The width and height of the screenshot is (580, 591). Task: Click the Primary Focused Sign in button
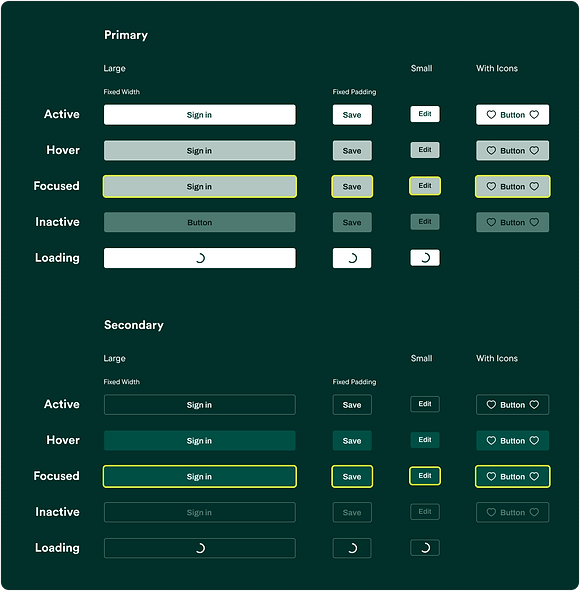(x=199, y=186)
